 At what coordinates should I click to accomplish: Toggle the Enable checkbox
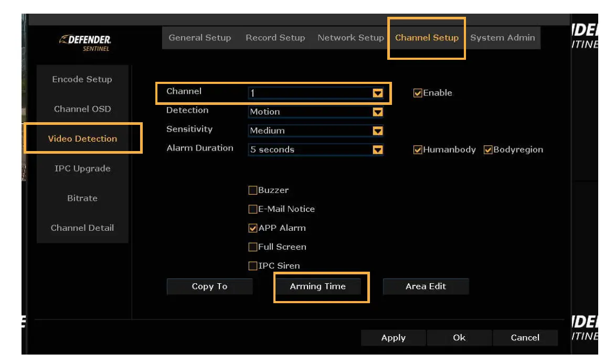coord(418,93)
